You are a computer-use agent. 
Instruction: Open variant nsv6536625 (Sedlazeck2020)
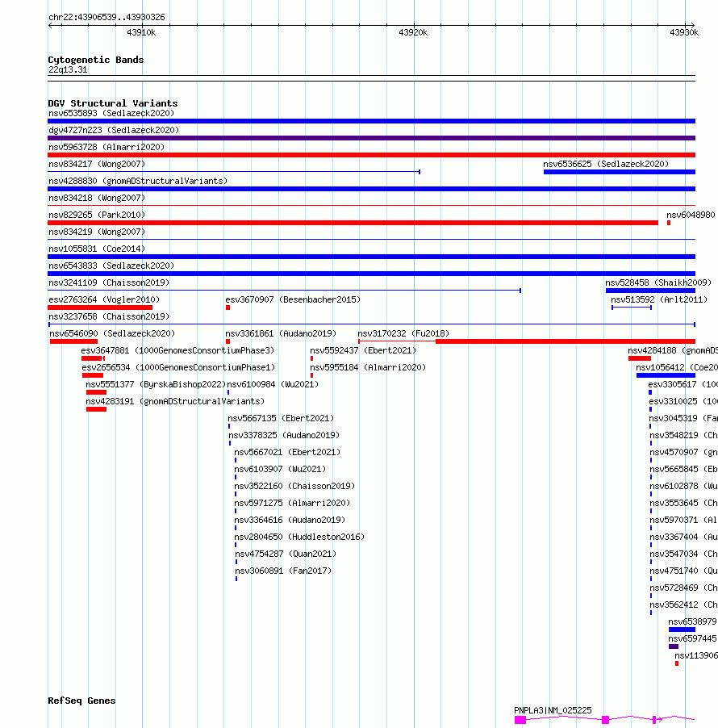click(x=606, y=165)
